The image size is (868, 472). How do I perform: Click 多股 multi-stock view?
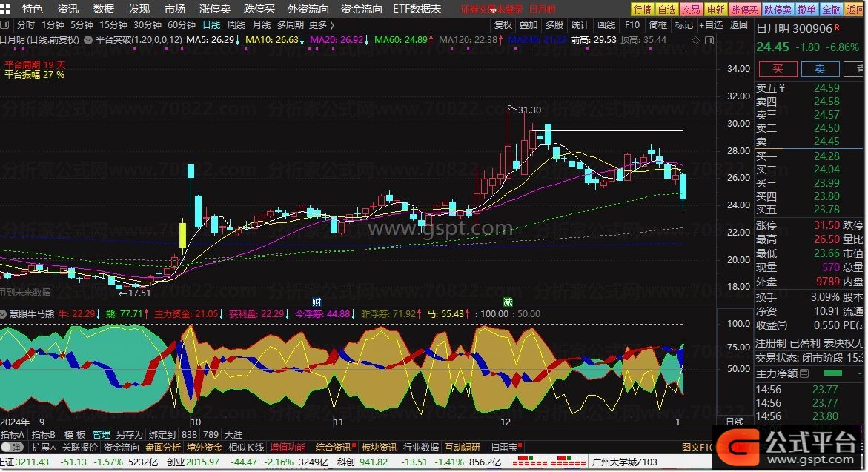click(x=554, y=25)
